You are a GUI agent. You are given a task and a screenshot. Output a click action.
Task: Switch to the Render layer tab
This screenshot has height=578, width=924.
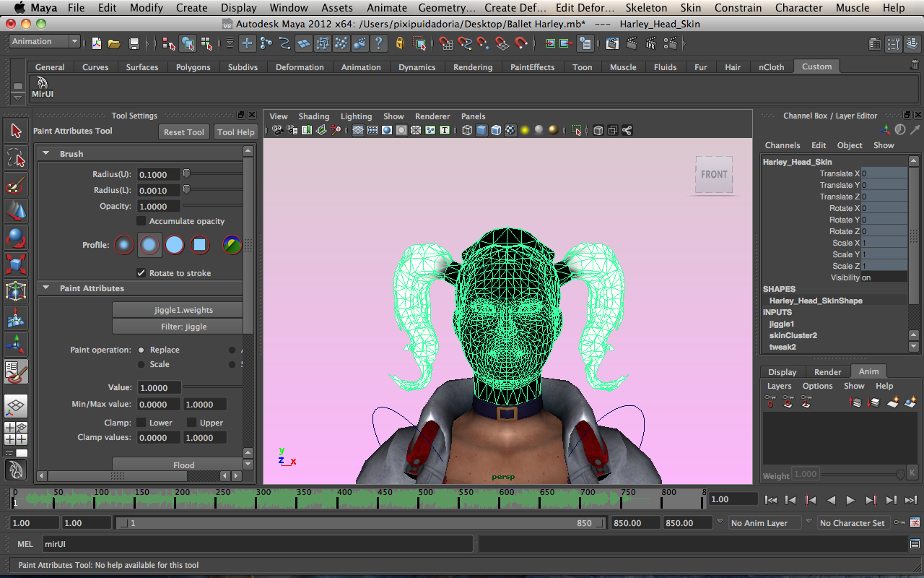pyautogui.click(x=828, y=372)
